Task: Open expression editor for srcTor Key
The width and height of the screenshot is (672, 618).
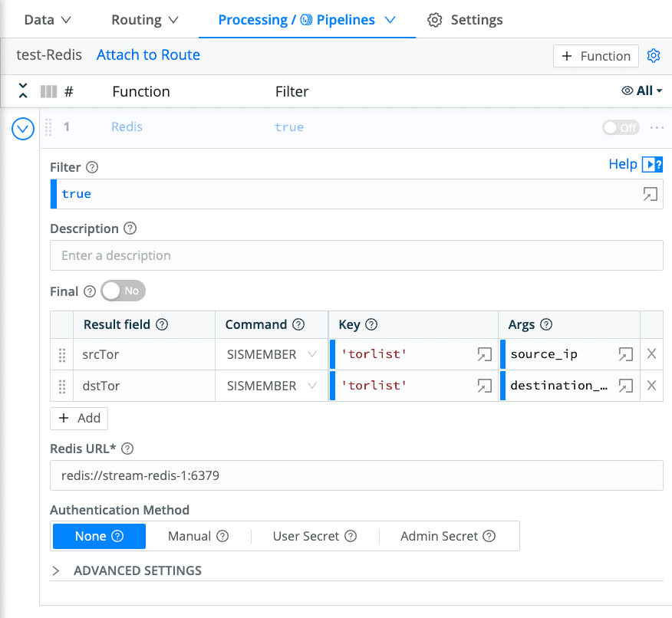Action: click(x=484, y=354)
